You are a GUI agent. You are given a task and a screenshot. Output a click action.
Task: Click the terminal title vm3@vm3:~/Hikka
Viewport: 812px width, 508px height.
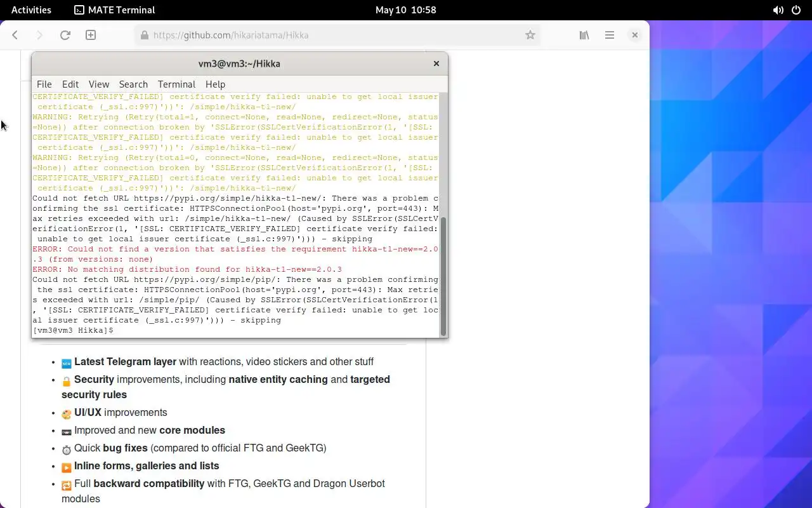click(x=239, y=63)
